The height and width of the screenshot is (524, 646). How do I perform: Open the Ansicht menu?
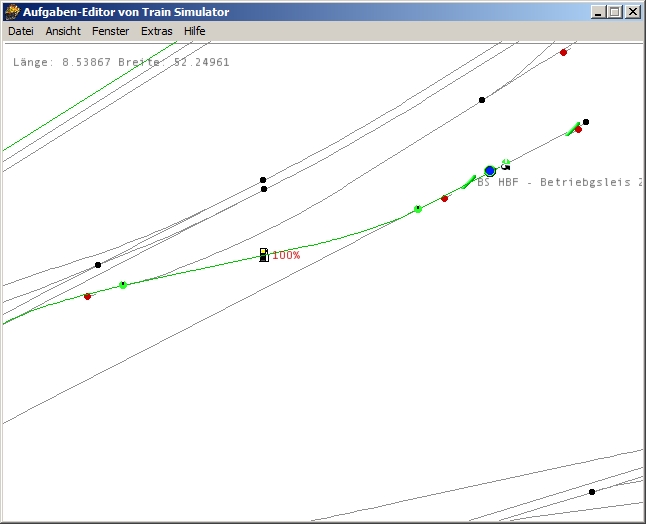pos(62,31)
